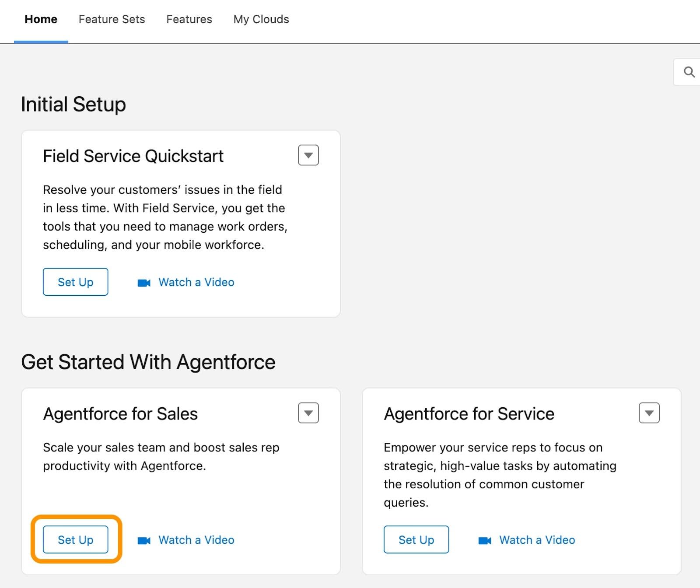The width and height of the screenshot is (700, 588).
Task: Click the 'Empower your service reps' description text
Action: coord(500,475)
